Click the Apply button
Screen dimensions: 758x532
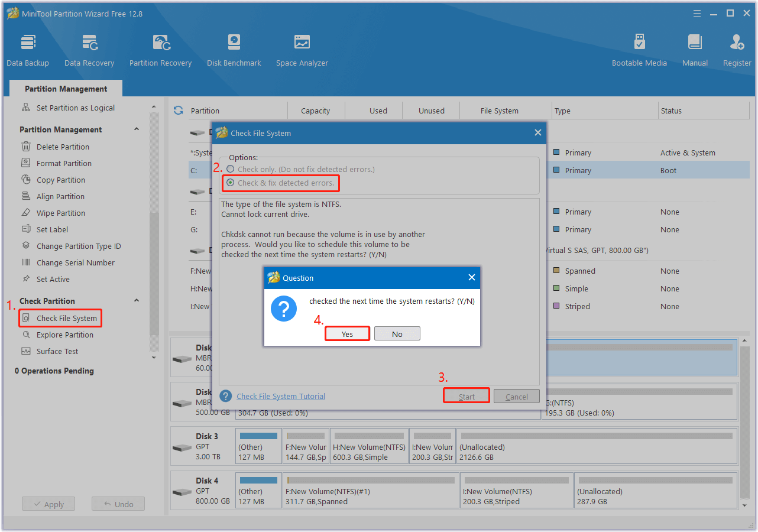pos(48,504)
